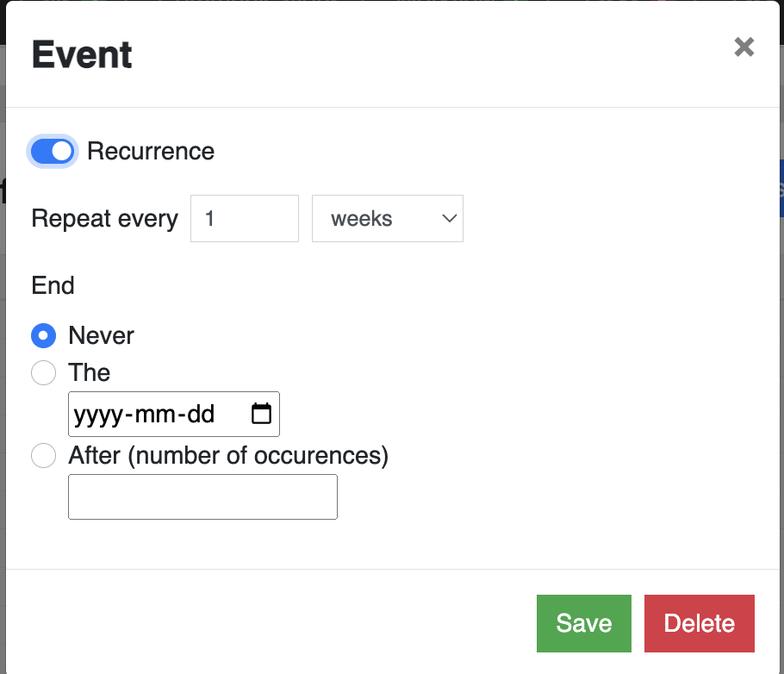Viewport: 784px width, 674px height.
Task: Save the event with green Save button
Action: (584, 623)
